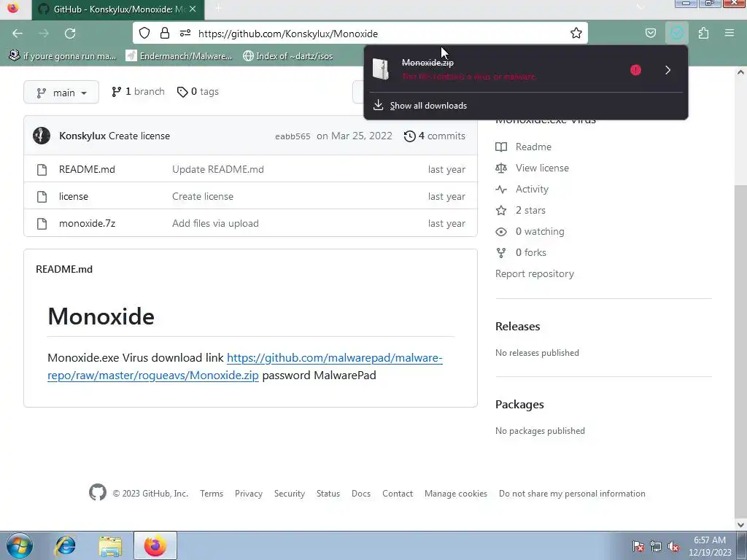This screenshot has height=560, width=747.
Task: View the 0 forks list
Action: (x=521, y=252)
